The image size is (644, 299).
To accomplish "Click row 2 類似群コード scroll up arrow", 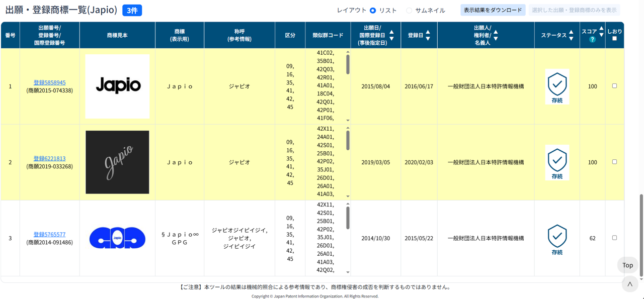I will click(x=348, y=128).
